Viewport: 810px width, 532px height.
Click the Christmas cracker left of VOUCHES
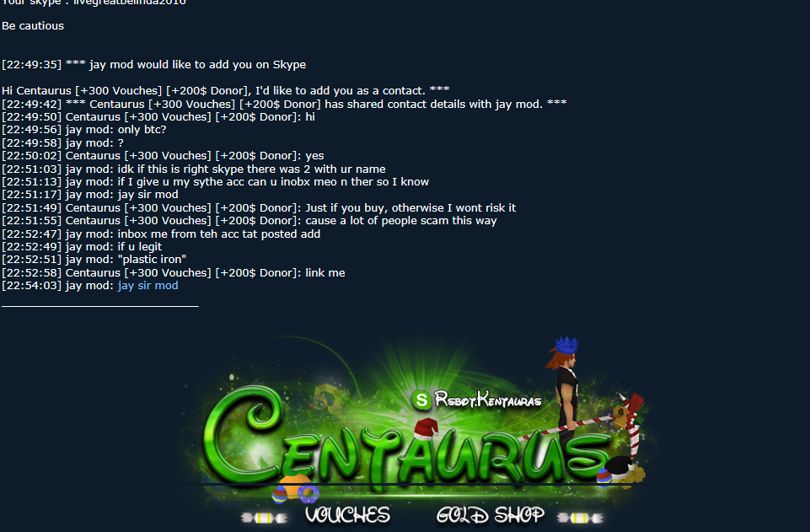point(264,518)
